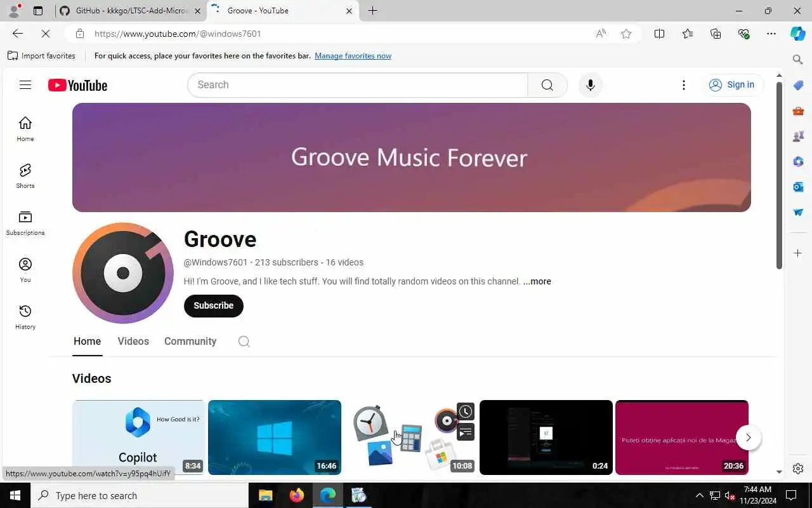Click the Sign in button
The image size is (812, 508).
[731, 85]
